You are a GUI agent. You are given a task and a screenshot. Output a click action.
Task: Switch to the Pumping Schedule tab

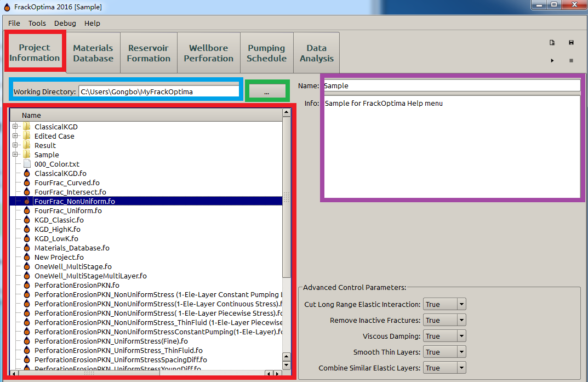point(267,53)
